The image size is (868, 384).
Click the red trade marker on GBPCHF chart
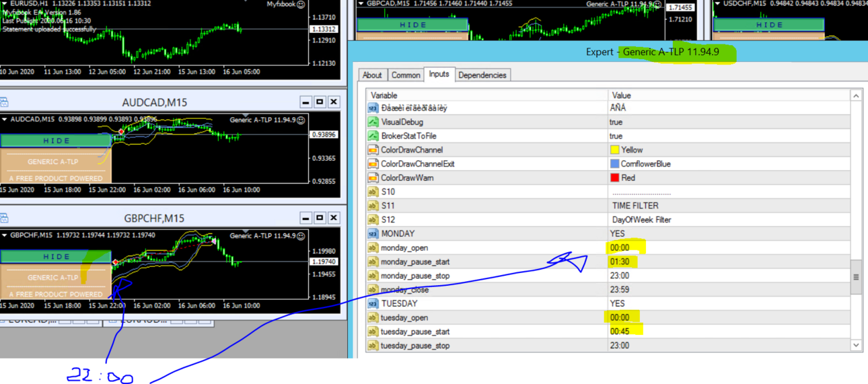tap(116, 262)
